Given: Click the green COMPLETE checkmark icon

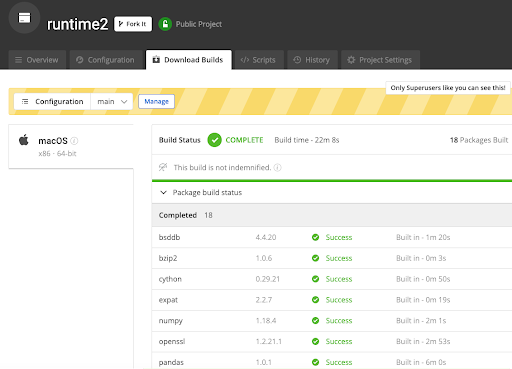Looking at the screenshot, I should pos(214,140).
